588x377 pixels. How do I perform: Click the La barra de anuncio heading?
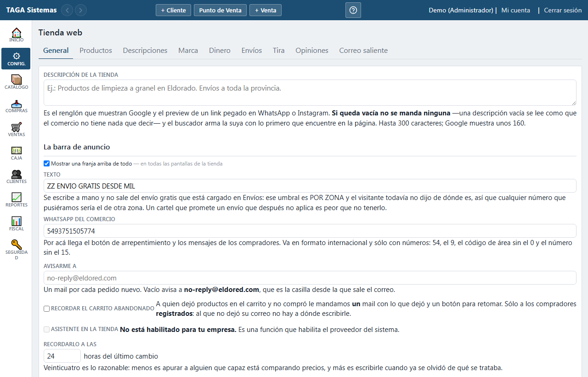click(77, 147)
